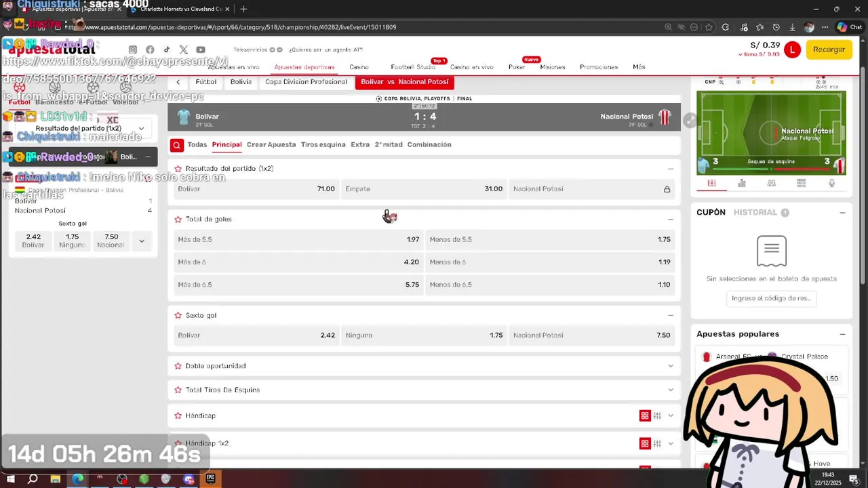This screenshot has height=488, width=868.
Task: Switch to the Historial tab
Action: coord(755,213)
